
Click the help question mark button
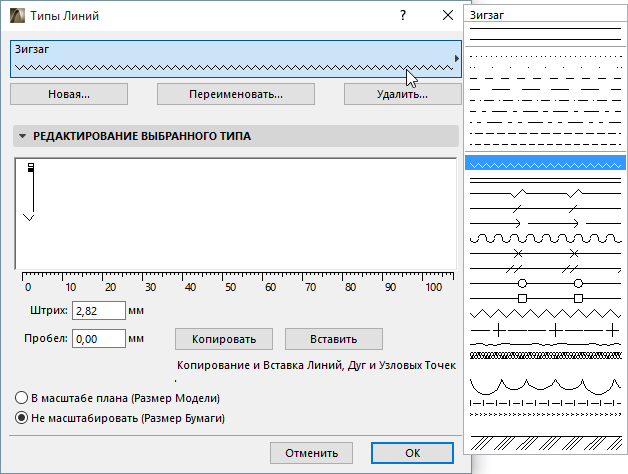[x=401, y=16]
